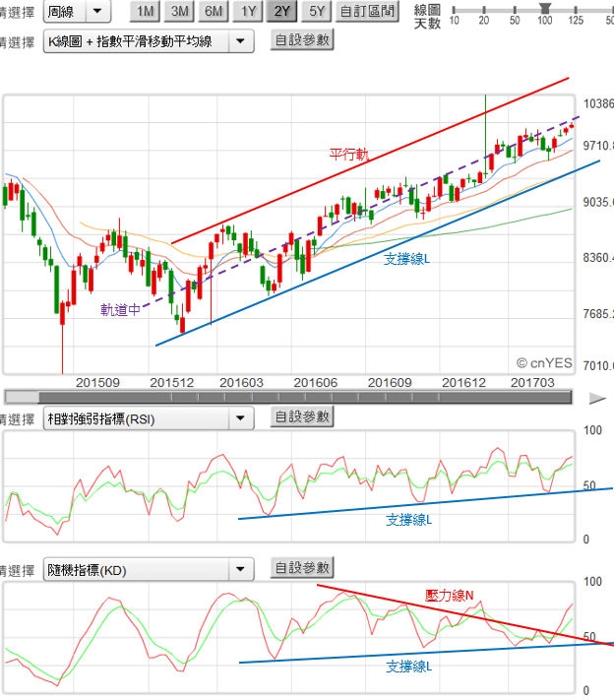This screenshot has height=700, width=614.
Task: Choose the 6M time range
Action: [x=214, y=12]
